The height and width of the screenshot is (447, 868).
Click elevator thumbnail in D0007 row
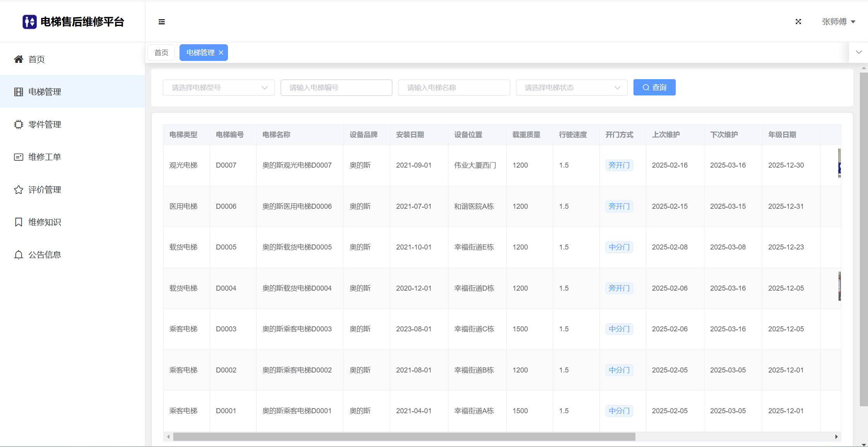[839, 163]
